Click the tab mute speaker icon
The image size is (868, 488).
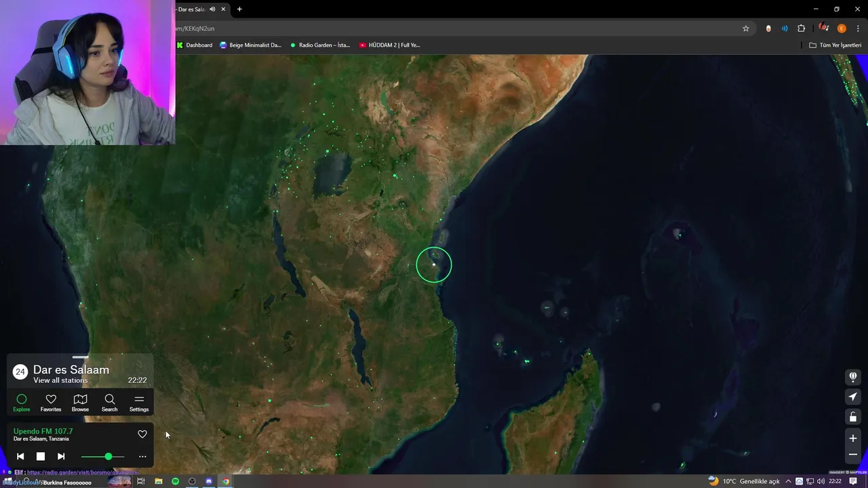click(x=212, y=9)
